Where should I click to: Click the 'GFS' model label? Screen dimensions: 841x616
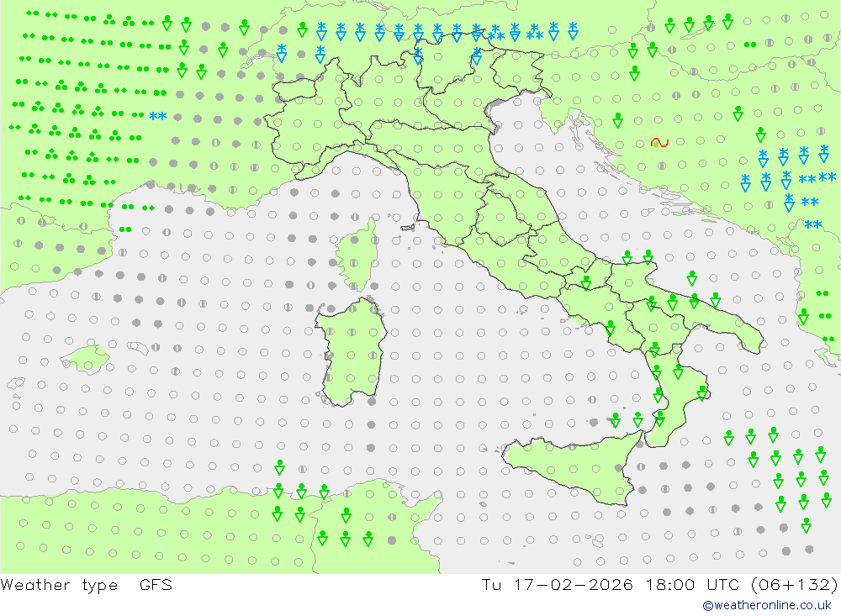coord(156,584)
